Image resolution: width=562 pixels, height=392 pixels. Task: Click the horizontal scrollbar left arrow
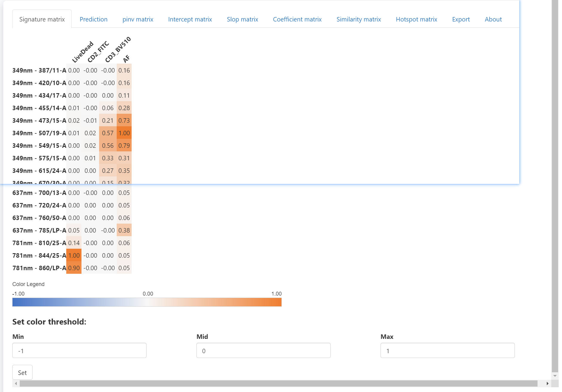[x=16, y=384]
